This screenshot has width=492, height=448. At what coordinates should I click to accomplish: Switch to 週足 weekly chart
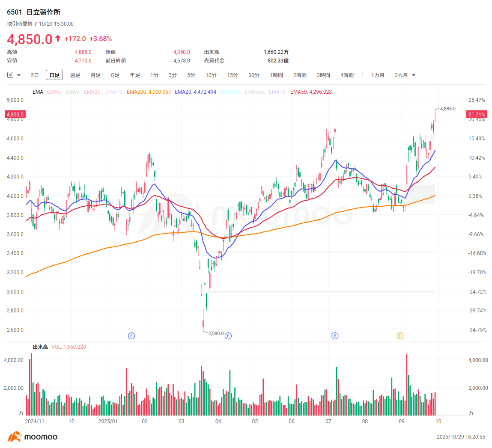point(75,75)
